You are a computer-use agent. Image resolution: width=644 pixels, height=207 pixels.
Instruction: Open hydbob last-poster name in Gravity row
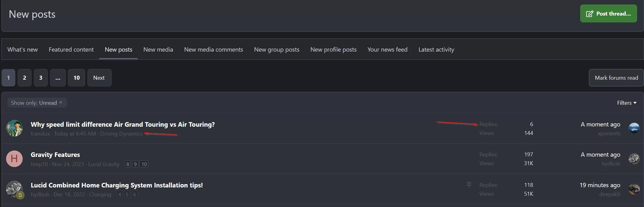(x=611, y=164)
